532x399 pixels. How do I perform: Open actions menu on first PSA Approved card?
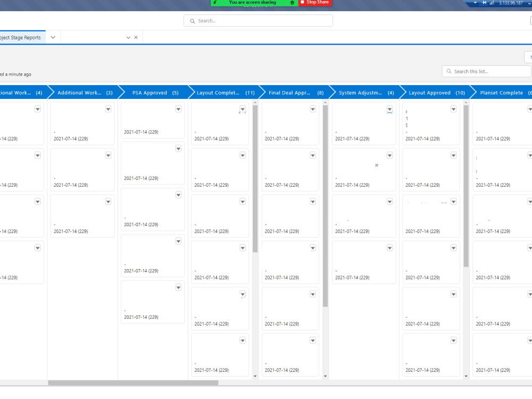(178, 109)
